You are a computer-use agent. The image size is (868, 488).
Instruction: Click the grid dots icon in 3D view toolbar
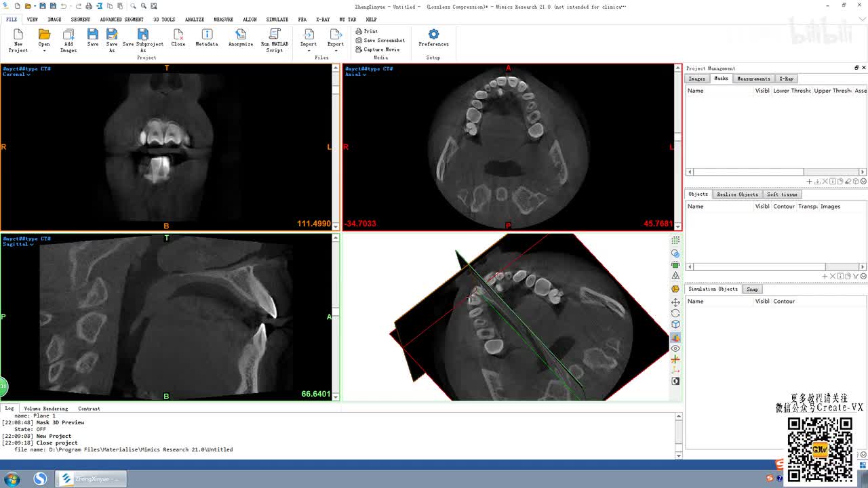point(675,241)
